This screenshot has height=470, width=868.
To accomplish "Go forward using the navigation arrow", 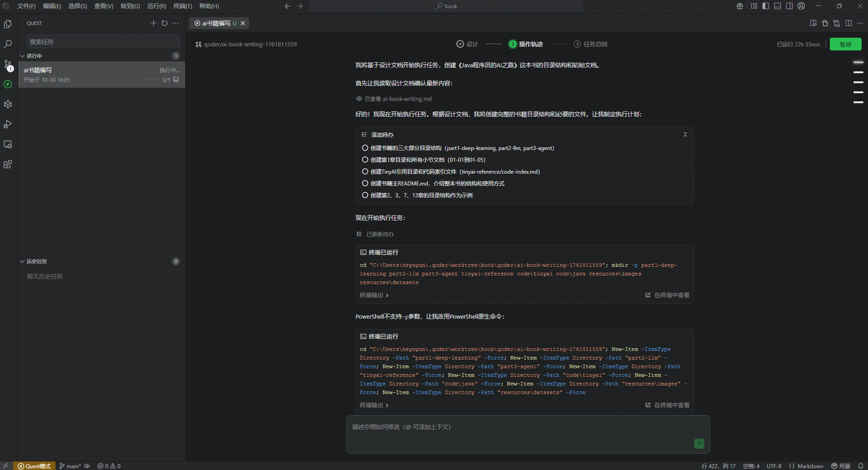I will pos(300,6).
